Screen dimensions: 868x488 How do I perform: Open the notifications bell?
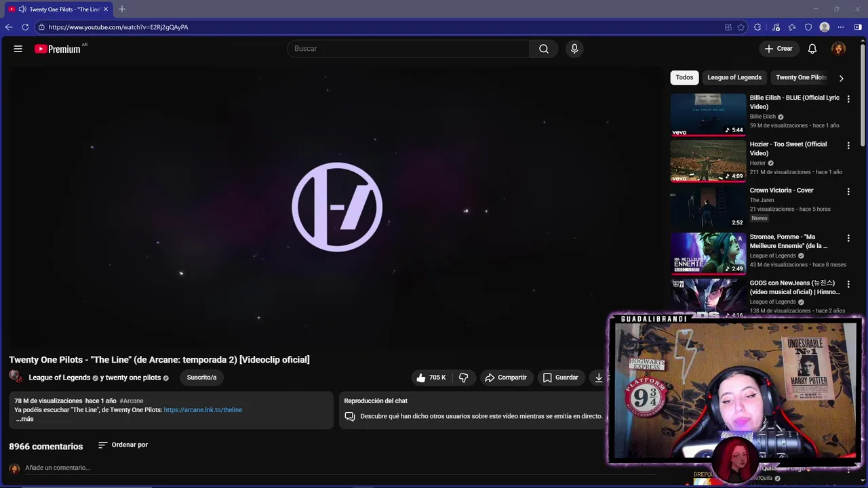click(812, 49)
